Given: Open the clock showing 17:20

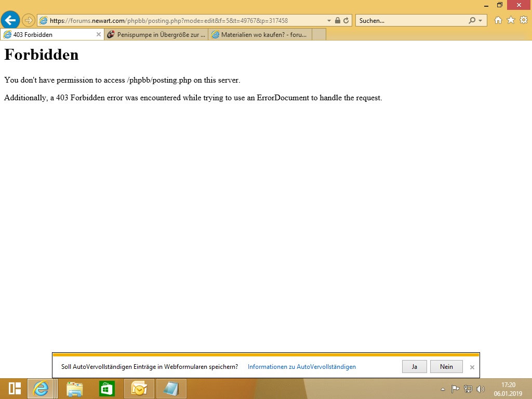Looking at the screenshot, I should [508, 389].
